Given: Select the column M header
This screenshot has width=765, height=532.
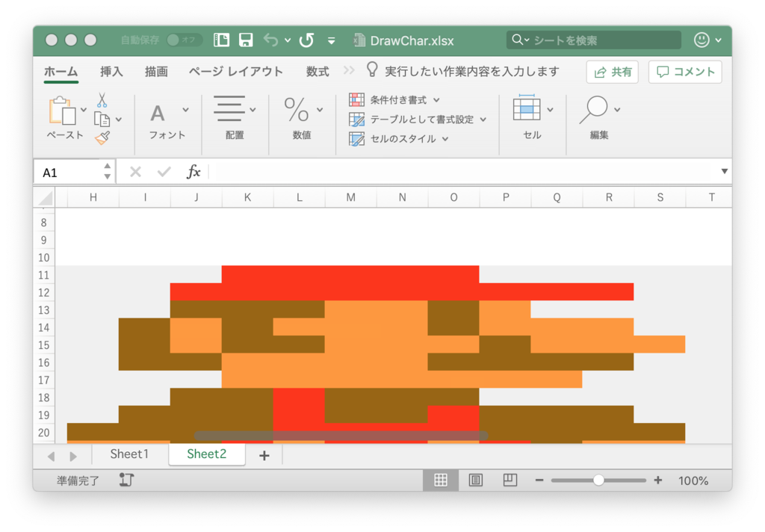Looking at the screenshot, I should point(351,197).
